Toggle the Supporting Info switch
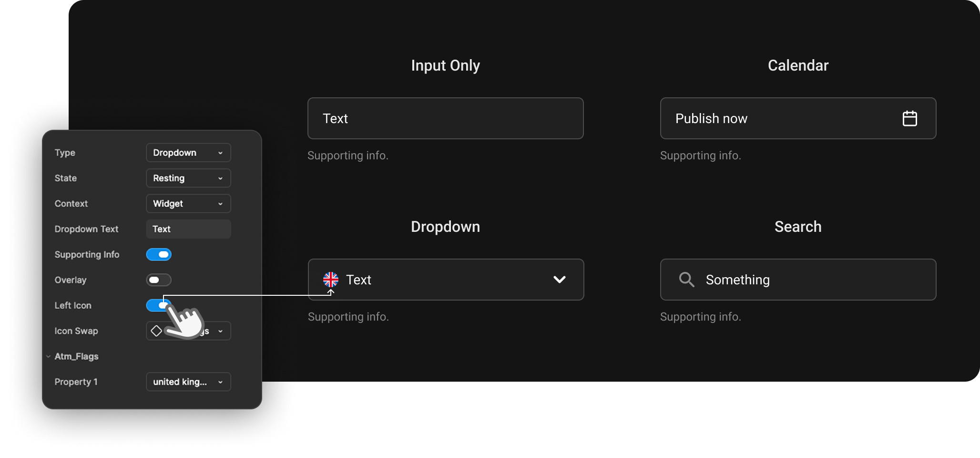This screenshot has height=458, width=980. pos(159,254)
